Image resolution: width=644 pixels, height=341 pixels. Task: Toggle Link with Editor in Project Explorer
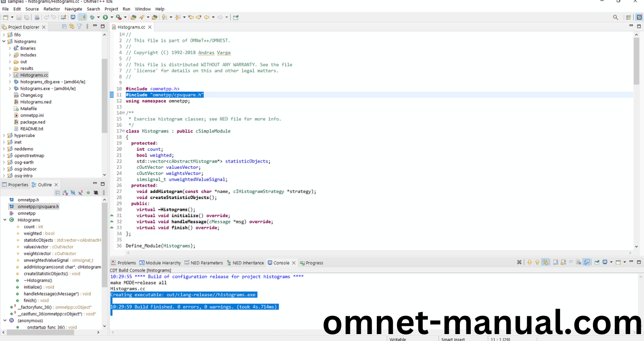pos(72,27)
